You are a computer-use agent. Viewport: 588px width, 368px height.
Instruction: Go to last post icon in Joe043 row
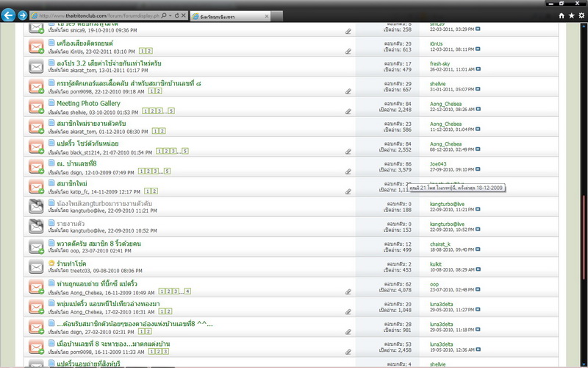pyautogui.click(x=478, y=169)
